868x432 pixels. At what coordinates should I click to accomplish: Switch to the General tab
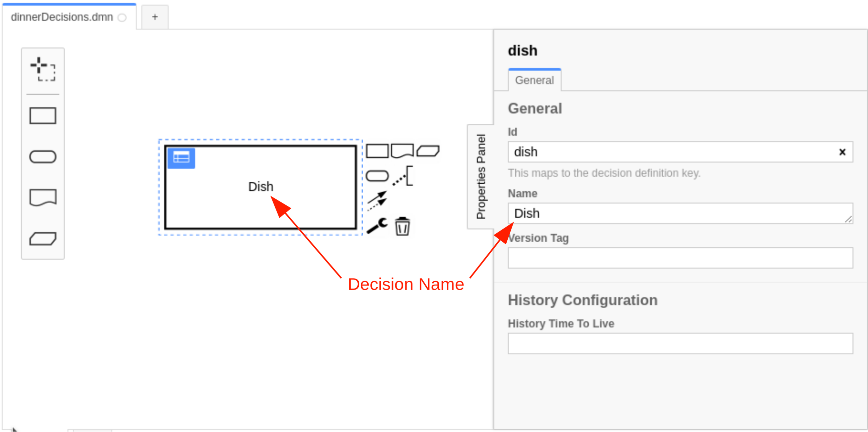[535, 80]
